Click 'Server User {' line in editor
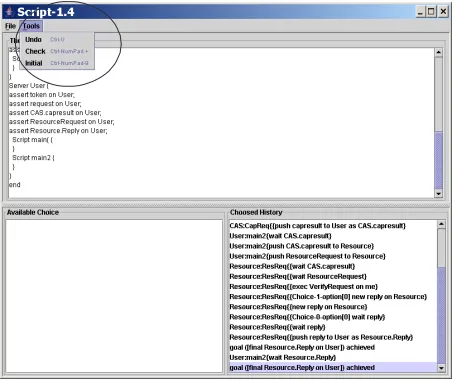 pos(29,86)
